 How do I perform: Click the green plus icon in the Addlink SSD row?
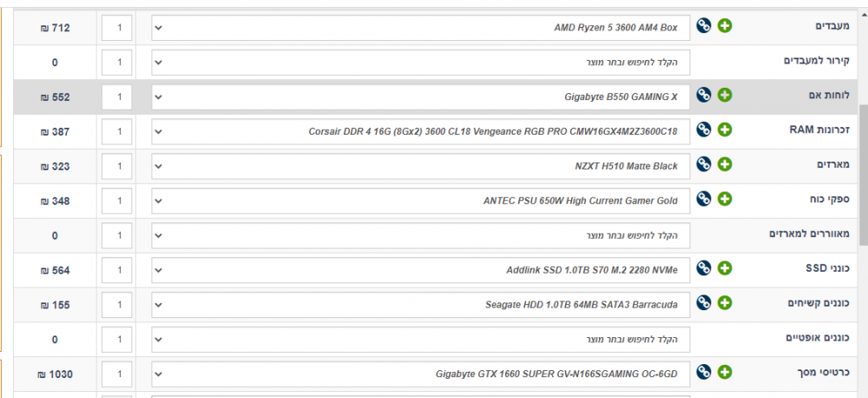725,269
